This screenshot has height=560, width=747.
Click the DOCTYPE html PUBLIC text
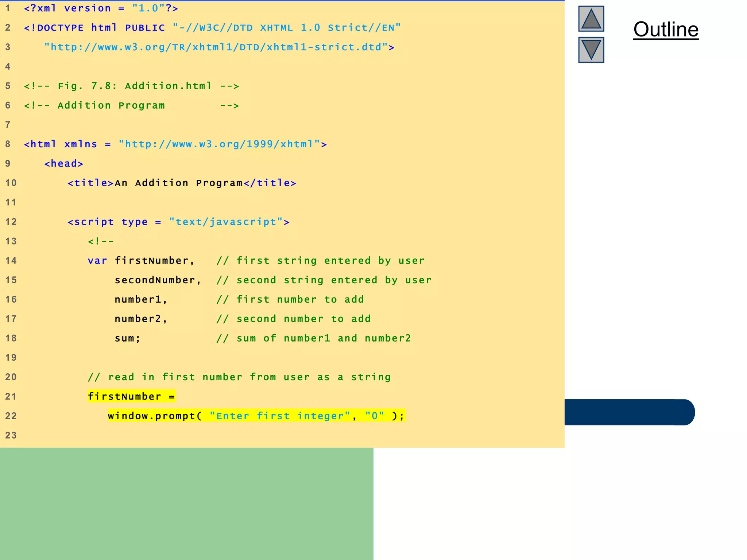click(94, 28)
